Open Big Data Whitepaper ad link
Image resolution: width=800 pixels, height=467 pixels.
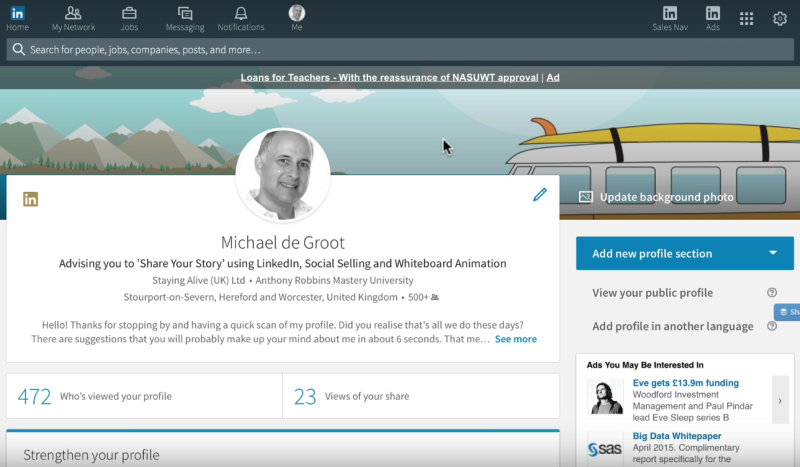(677, 436)
